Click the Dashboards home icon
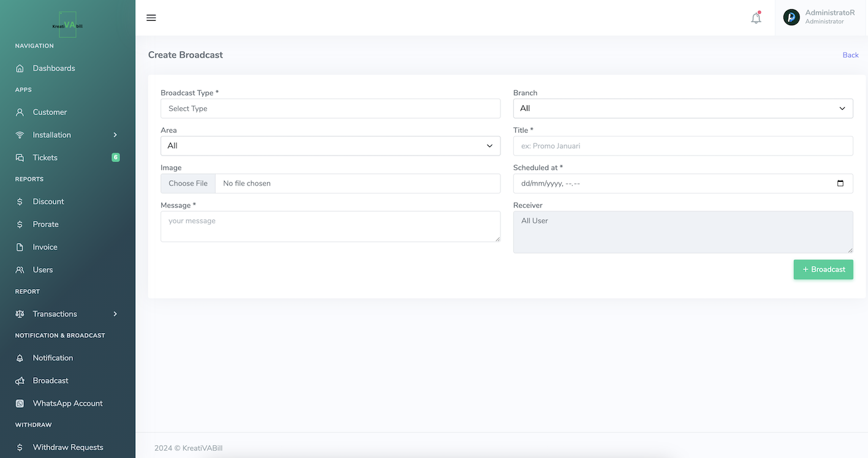 [x=20, y=69]
